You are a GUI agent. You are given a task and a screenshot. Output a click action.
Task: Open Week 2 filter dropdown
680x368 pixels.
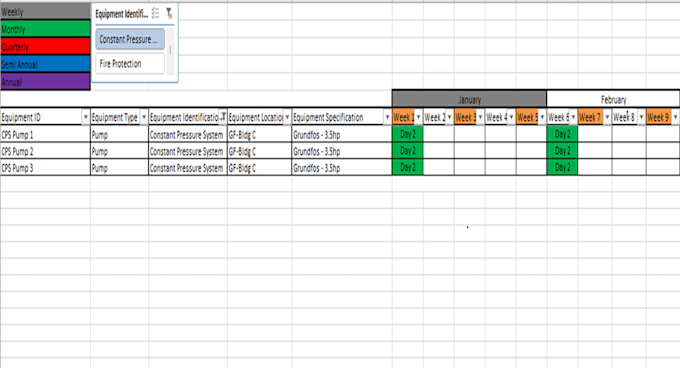[x=449, y=117]
